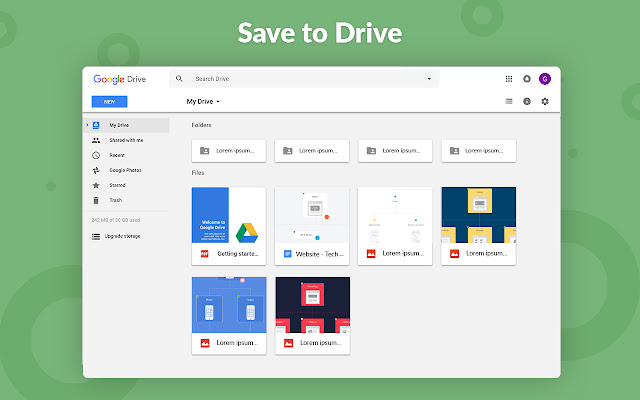Focus the Search Drive input field

[304, 79]
